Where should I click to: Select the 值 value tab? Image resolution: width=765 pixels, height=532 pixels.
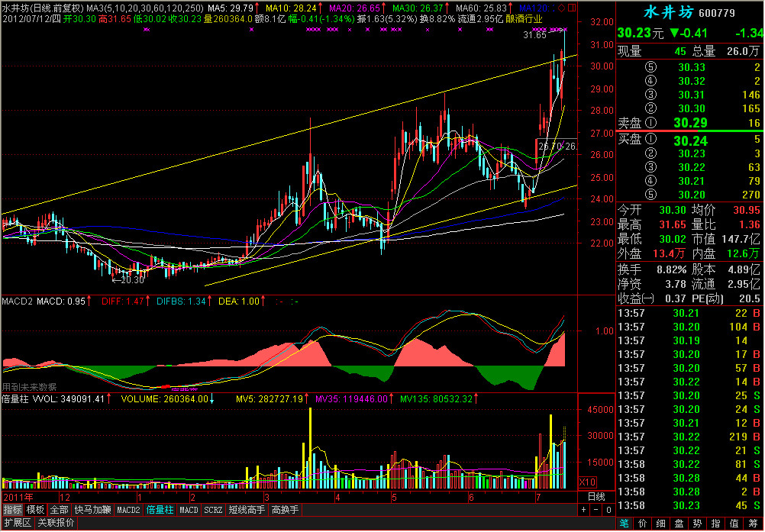734,524
